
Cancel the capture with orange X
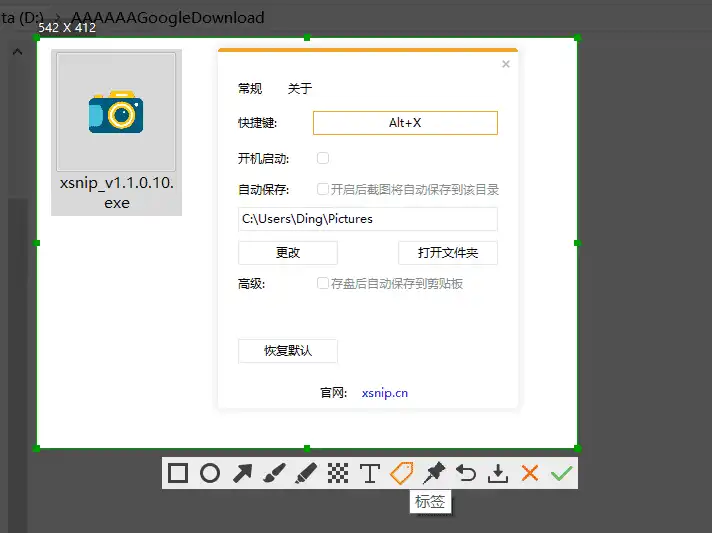[x=530, y=473]
